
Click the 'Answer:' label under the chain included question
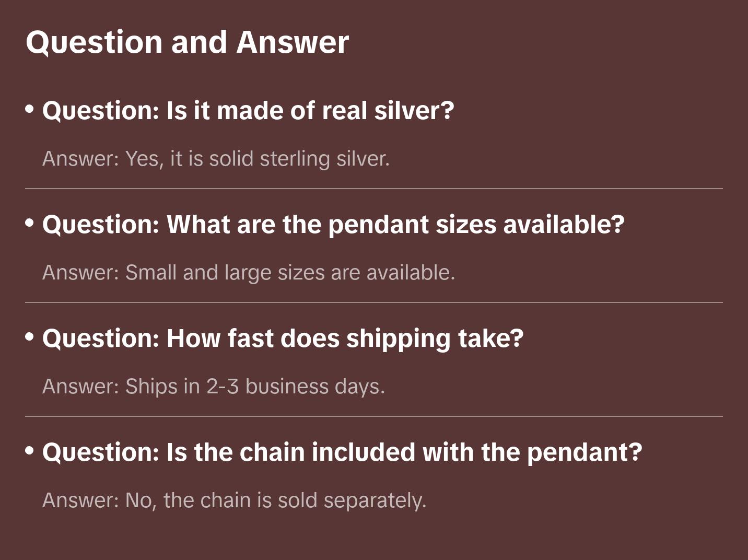81,500
